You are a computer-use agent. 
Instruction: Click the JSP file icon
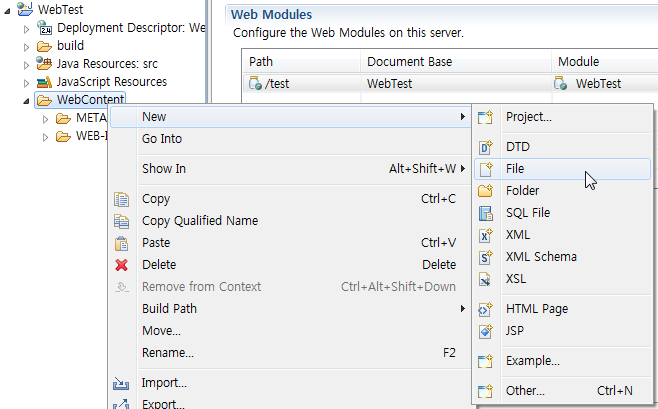point(486,331)
